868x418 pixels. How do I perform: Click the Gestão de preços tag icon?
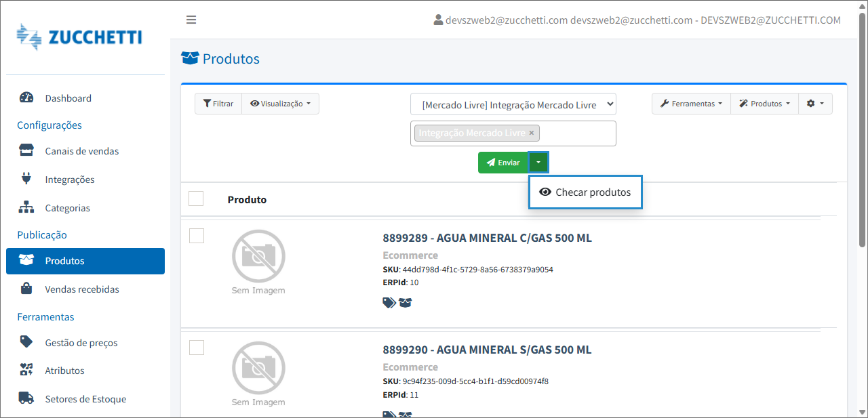[x=26, y=342]
